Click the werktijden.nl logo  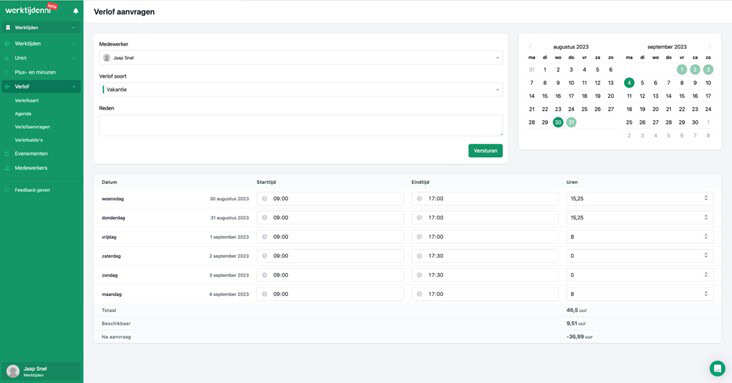[31, 9]
